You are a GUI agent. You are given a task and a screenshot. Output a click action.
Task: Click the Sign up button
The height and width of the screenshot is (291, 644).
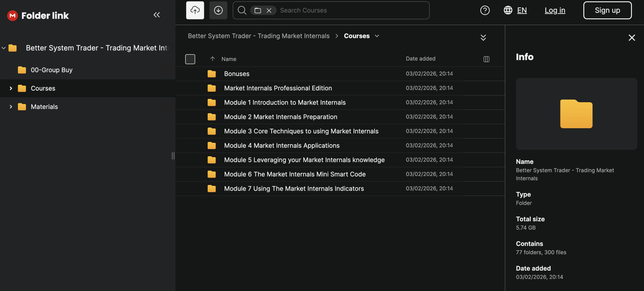[x=607, y=10]
